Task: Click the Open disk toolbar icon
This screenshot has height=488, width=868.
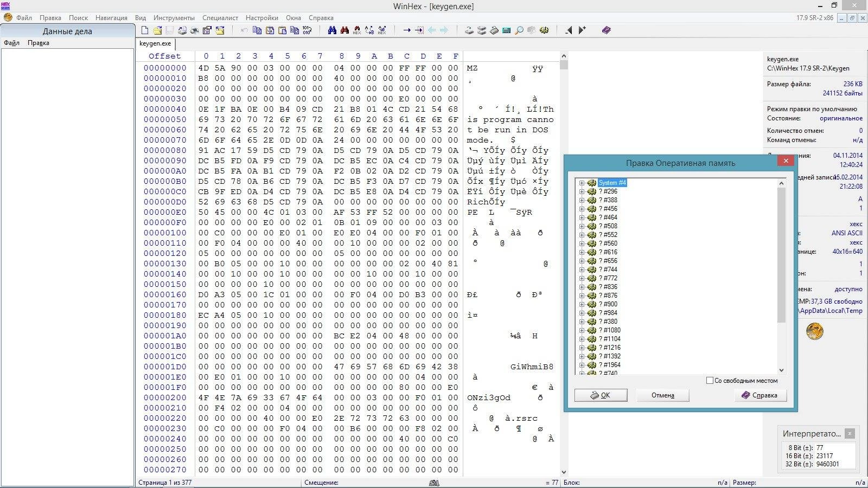Action: pyautogui.click(x=469, y=30)
